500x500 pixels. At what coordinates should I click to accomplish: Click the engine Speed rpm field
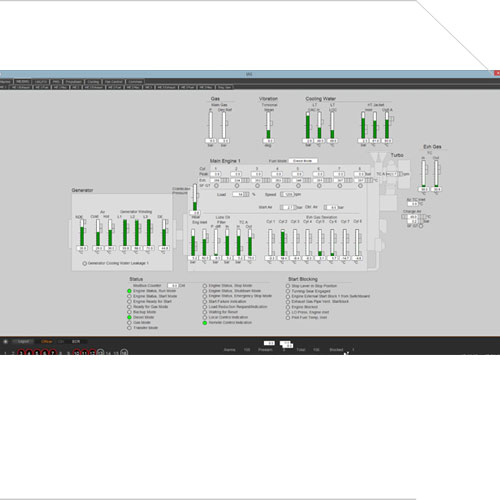click(287, 194)
